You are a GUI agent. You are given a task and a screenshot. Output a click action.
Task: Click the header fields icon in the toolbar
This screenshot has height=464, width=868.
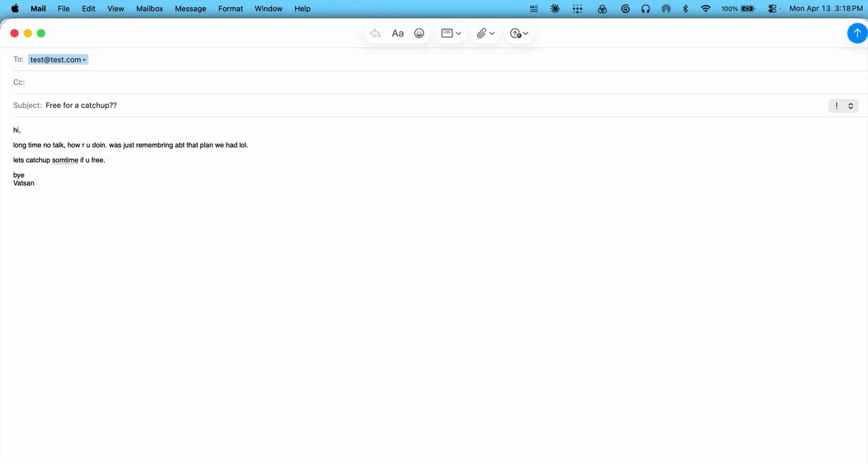[447, 33]
